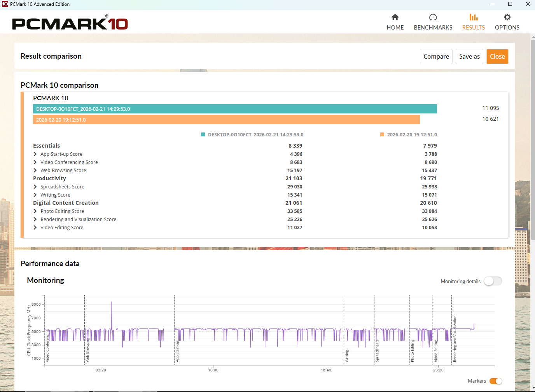Expand the Web Browsing Score row
535x392 pixels.
point(35,171)
